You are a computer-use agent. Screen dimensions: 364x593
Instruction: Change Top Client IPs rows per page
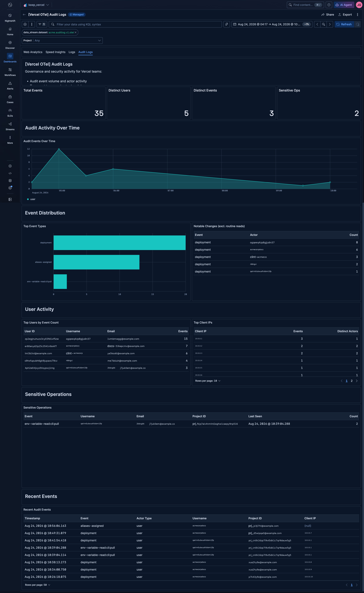coord(208,381)
